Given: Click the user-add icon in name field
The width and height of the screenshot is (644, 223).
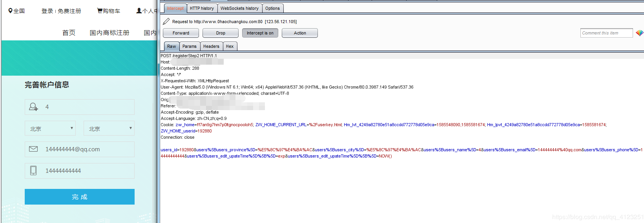Looking at the screenshot, I should point(33,107).
